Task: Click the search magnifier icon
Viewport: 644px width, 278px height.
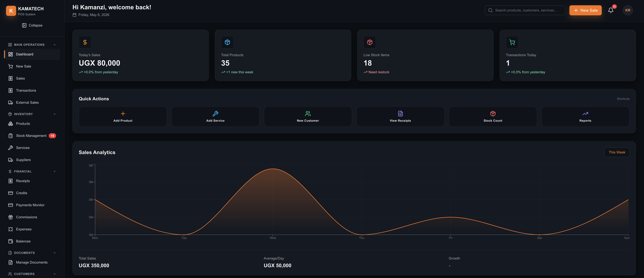Action: tap(490, 10)
